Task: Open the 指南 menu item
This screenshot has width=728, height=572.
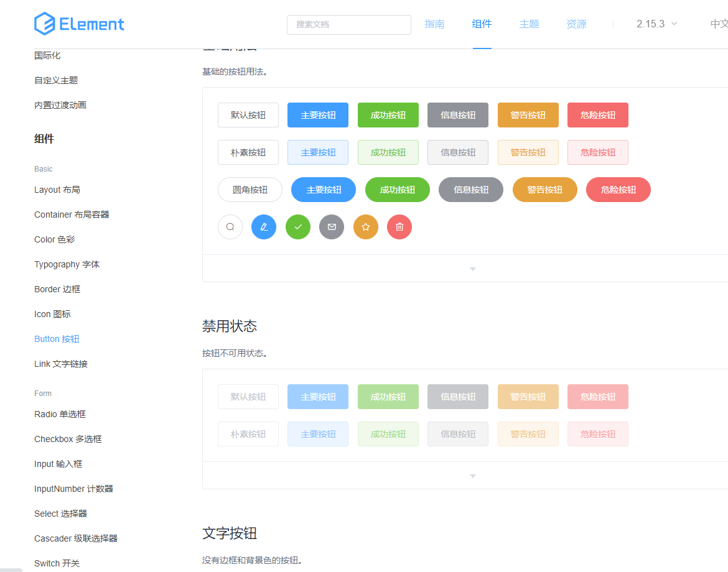Action: (x=435, y=24)
